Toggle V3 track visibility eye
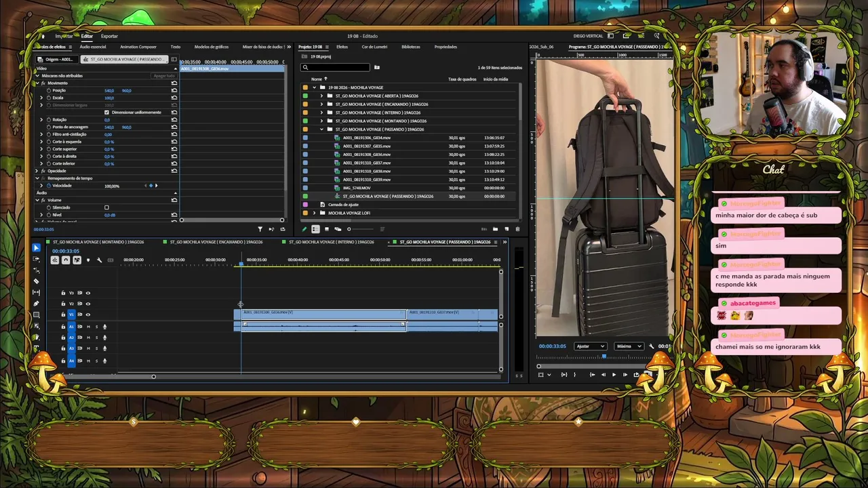This screenshot has height=488, width=868. click(x=87, y=293)
